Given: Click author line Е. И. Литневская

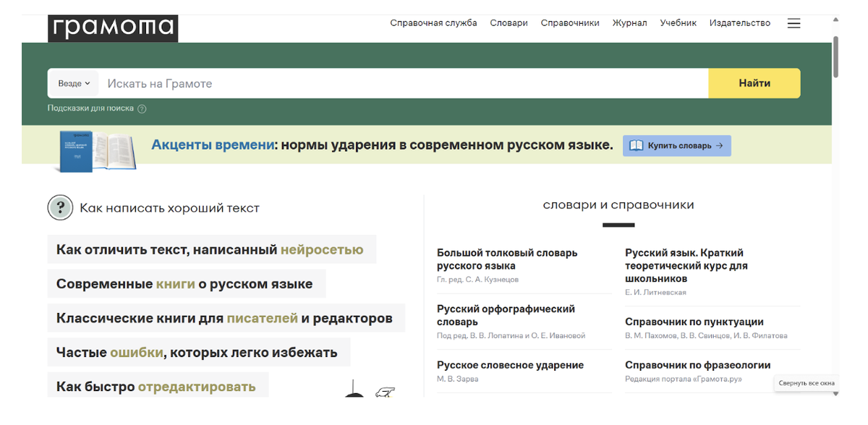Looking at the screenshot, I should coord(655,293).
